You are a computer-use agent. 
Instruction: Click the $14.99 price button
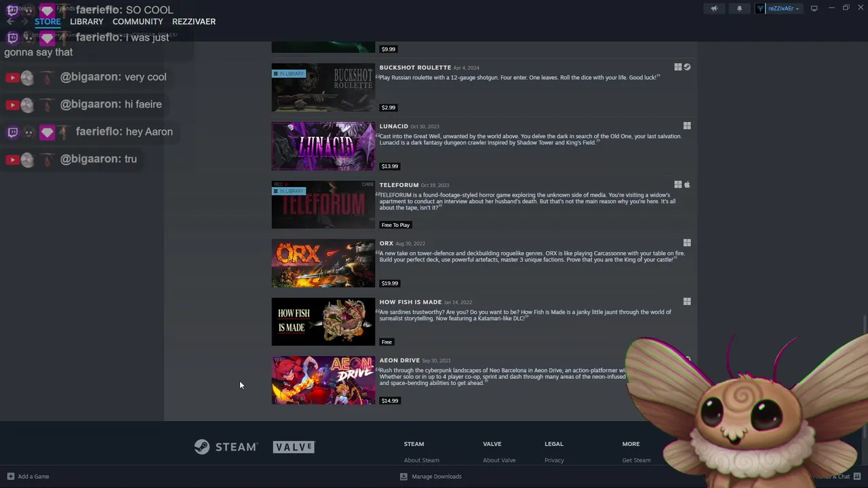(x=389, y=401)
